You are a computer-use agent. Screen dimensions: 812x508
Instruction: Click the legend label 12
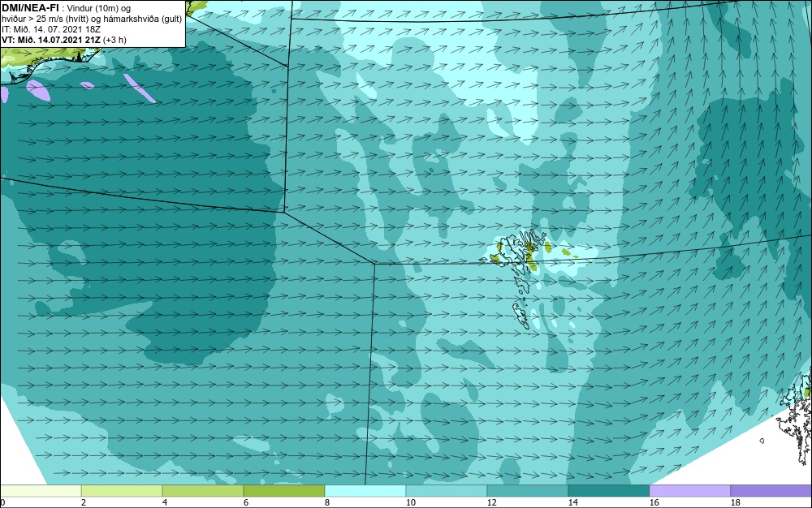tap(492, 502)
